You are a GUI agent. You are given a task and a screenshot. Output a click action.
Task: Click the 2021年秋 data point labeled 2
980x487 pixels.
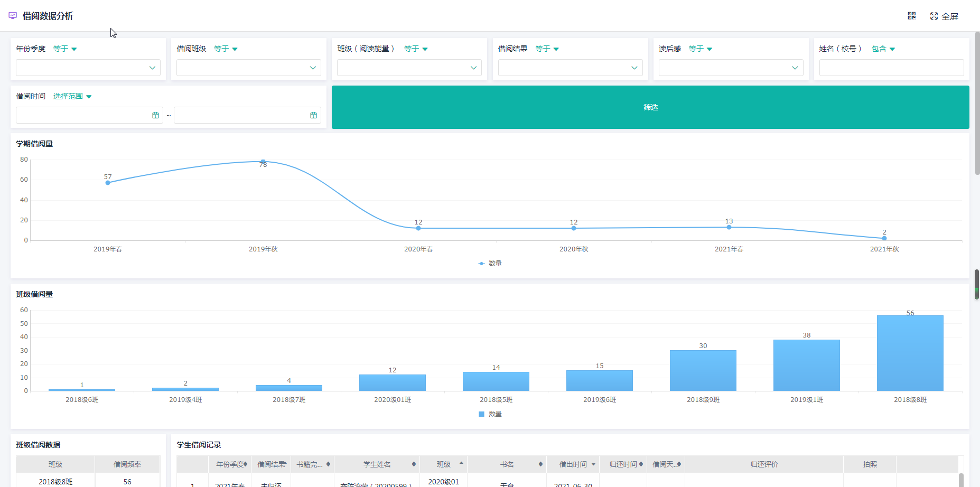coord(884,238)
